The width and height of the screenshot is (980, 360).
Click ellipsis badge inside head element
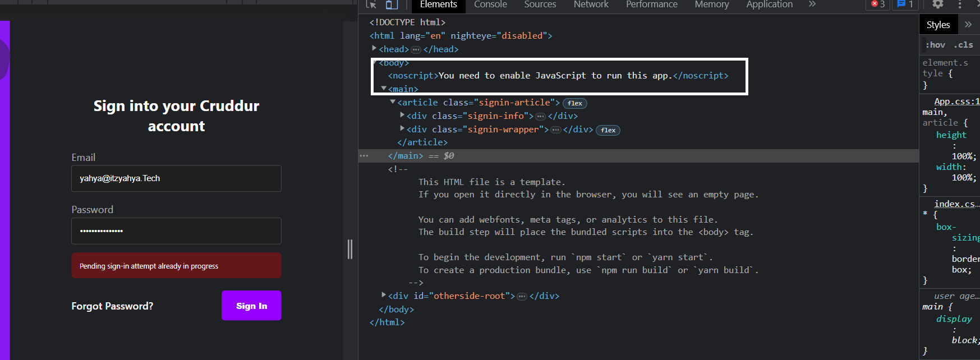(x=416, y=50)
